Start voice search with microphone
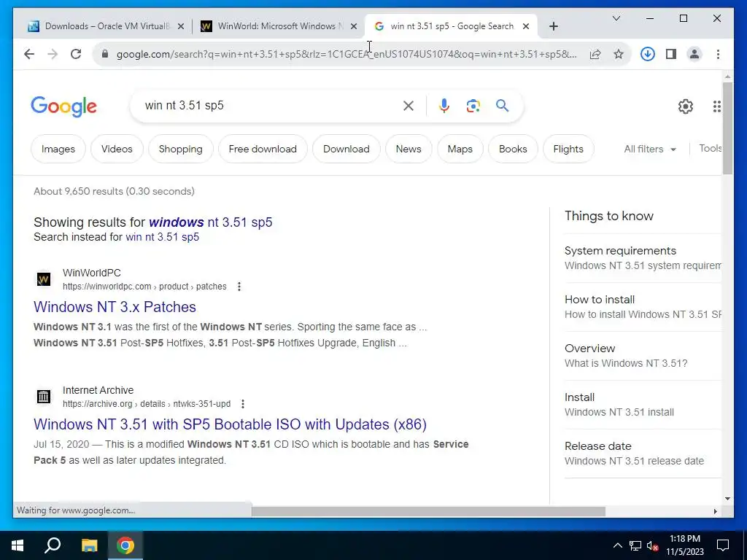 click(x=444, y=106)
